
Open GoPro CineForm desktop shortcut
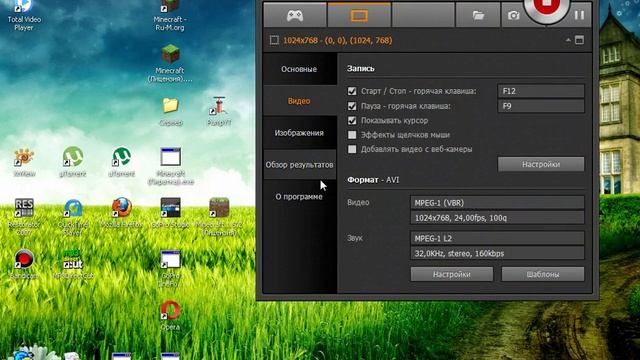[x=171, y=269]
